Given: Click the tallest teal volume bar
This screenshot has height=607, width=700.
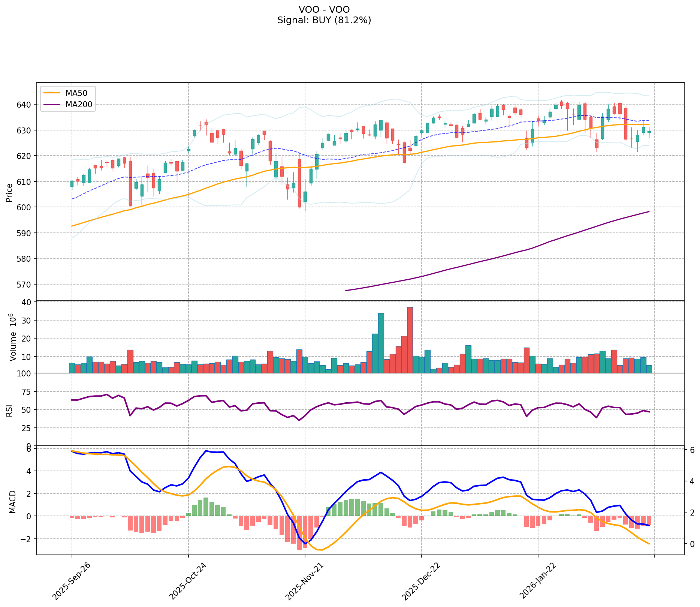Looking at the screenshot, I should coord(381,343).
